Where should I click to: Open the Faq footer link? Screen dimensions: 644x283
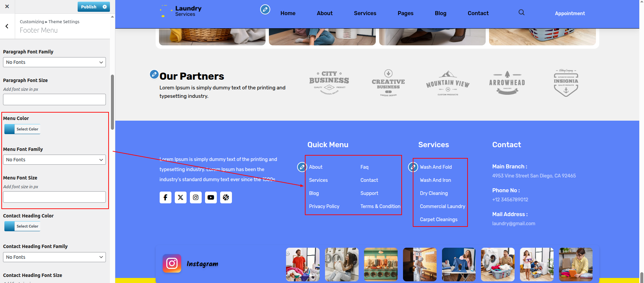point(364,167)
